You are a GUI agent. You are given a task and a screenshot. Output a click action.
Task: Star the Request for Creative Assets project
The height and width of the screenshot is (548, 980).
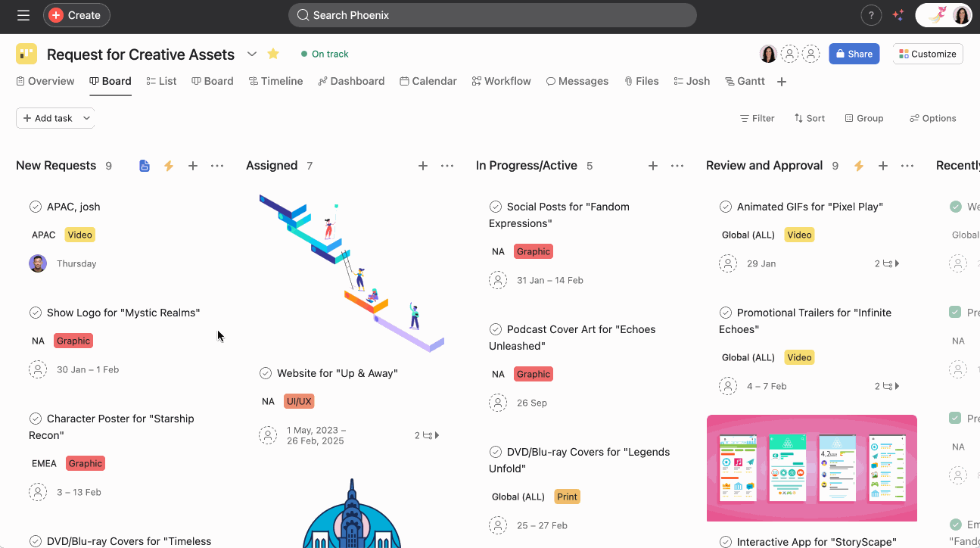click(273, 54)
